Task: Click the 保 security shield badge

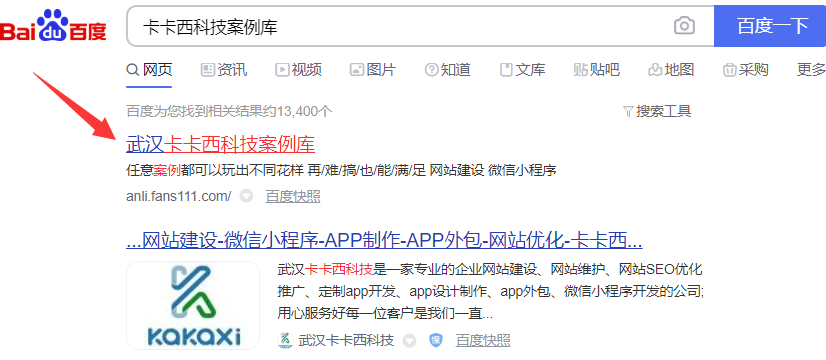Action: point(436,340)
